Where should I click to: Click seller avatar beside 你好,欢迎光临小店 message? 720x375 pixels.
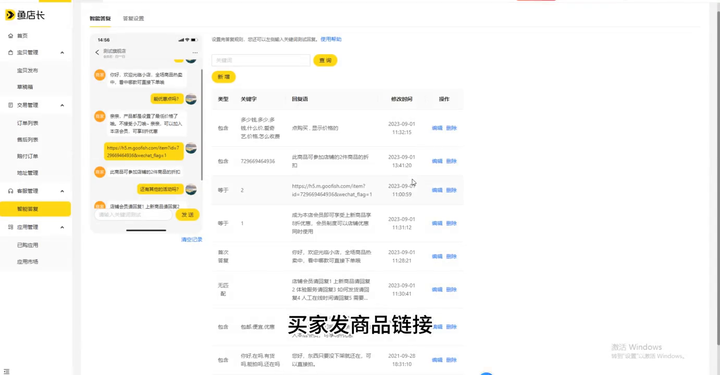pyautogui.click(x=100, y=75)
